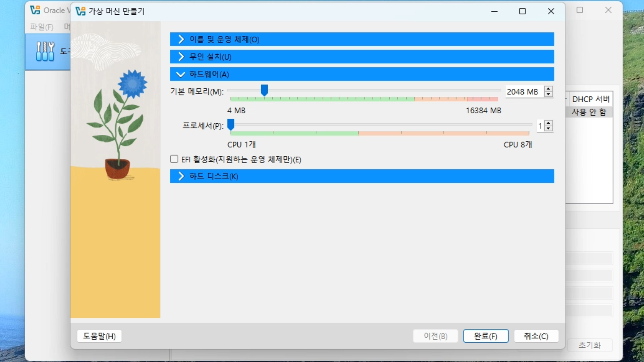Click processor count slider handle

(231, 124)
